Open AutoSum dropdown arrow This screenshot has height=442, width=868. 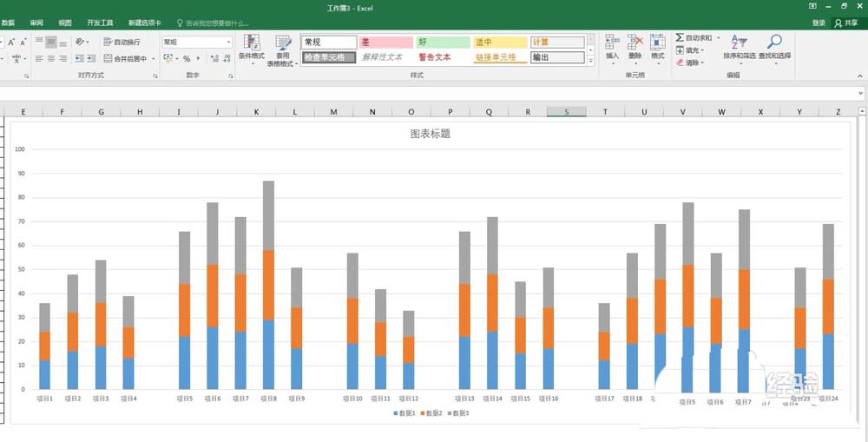[x=719, y=37]
